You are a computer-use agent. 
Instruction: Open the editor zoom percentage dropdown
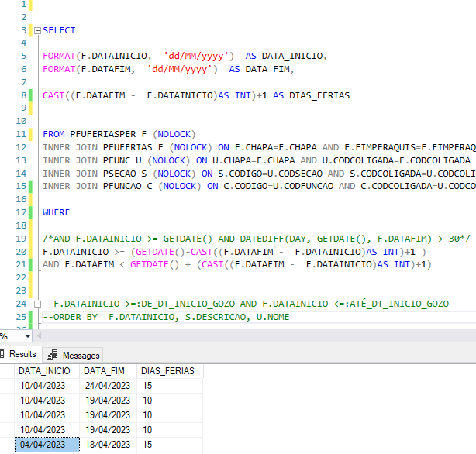[x=28, y=336]
